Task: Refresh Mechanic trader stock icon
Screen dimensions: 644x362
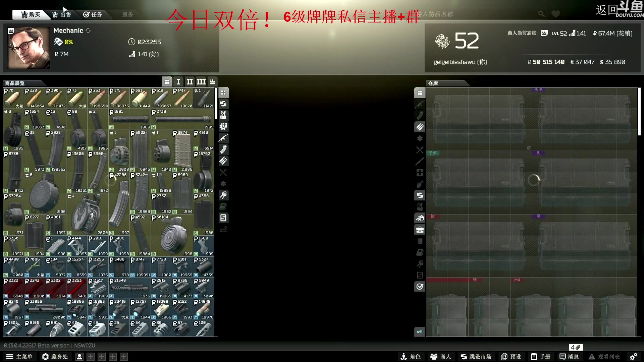Action: click(88, 31)
